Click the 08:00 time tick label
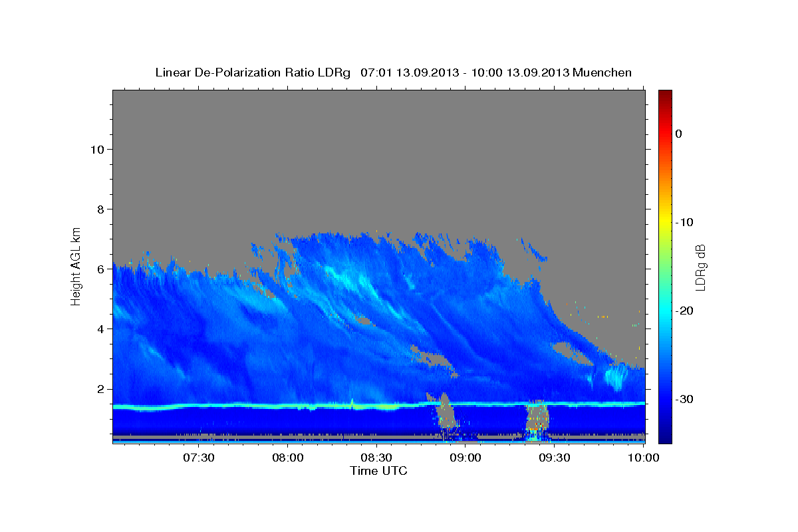798x532 pixels. click(x=288, y=458)
